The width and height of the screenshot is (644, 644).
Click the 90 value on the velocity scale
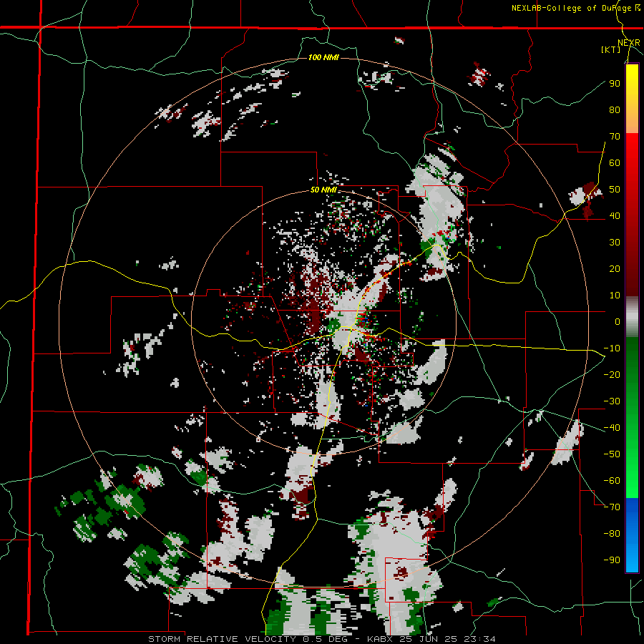615,84
